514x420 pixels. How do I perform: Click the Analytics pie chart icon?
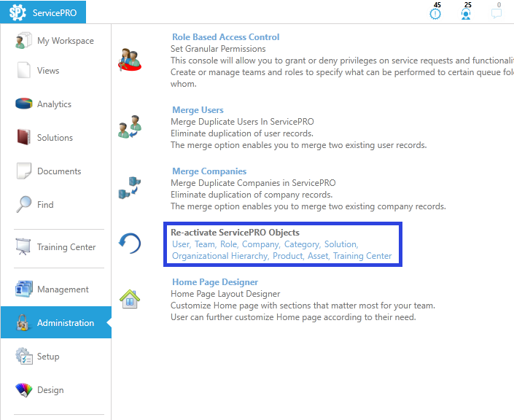[23, 104]
